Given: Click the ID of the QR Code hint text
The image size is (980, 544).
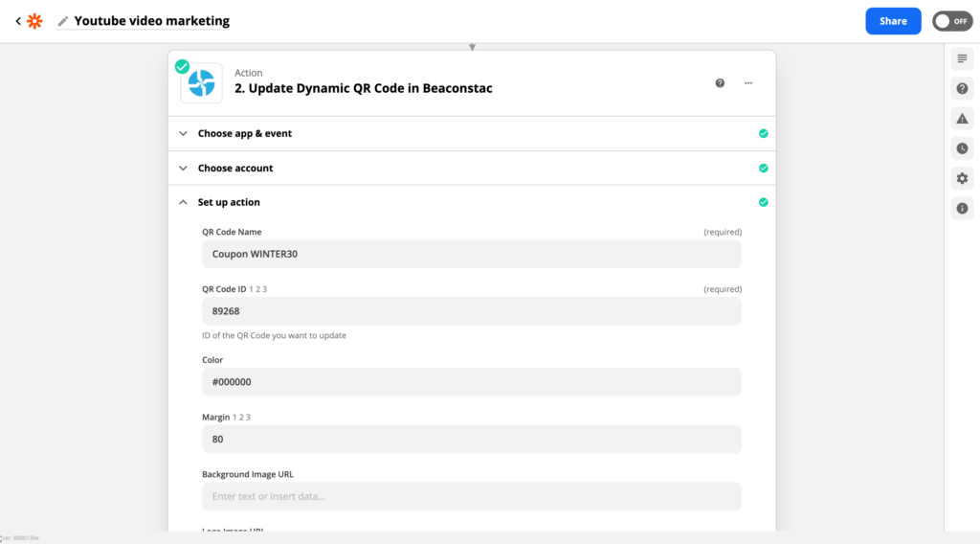Looking at the screenshot, I should tap(274, 336).
